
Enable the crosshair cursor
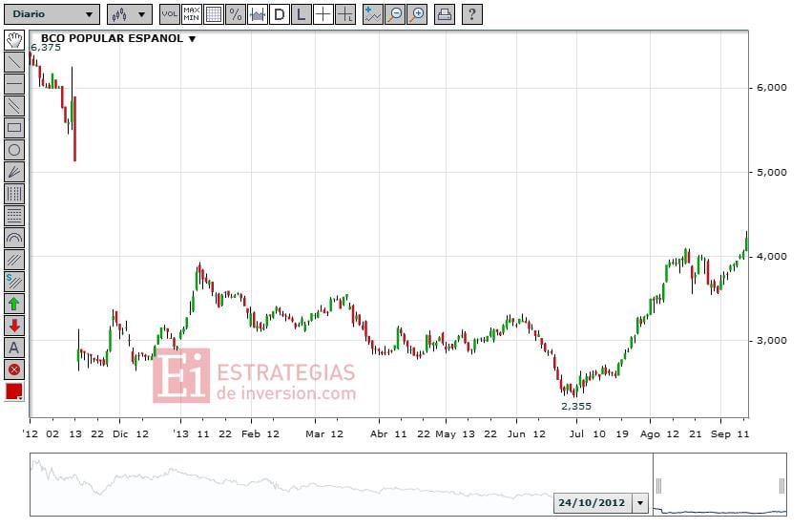click(x=323, y=14)
